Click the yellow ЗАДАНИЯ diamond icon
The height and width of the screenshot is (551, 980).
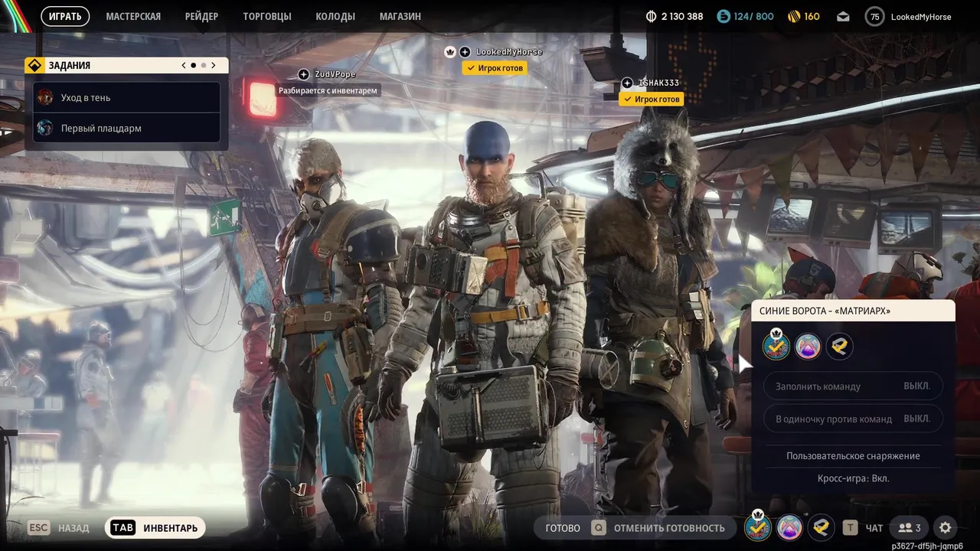34,65
